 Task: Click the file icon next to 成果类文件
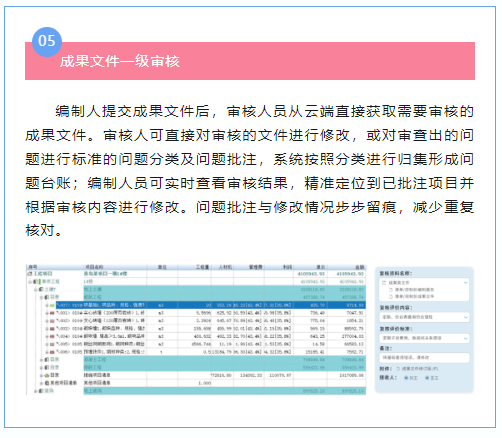[x=384, y=283]
